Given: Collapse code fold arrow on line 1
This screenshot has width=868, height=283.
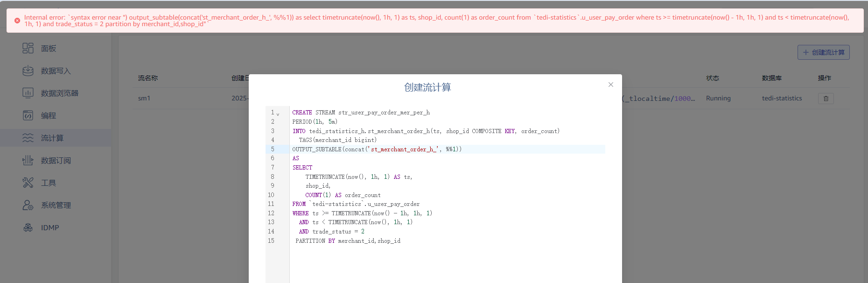Looking at the screenshot, I should 278,114.
